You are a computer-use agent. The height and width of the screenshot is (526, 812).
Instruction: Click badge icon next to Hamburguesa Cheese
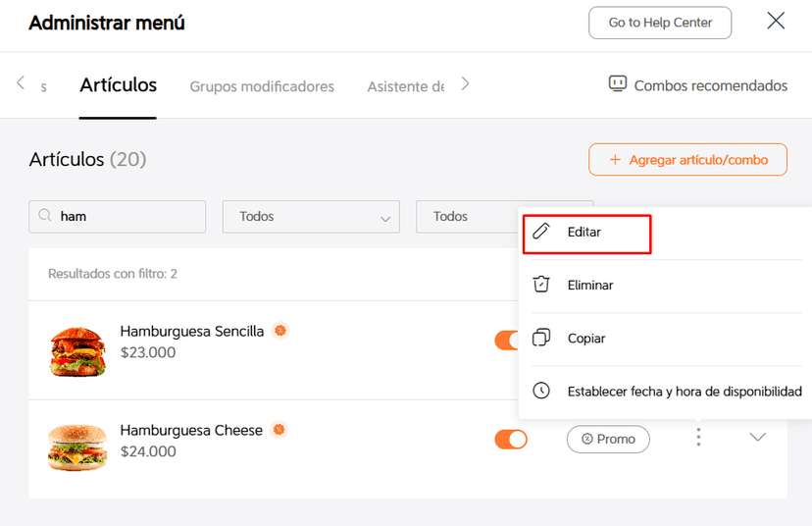[x=279, y=430]
